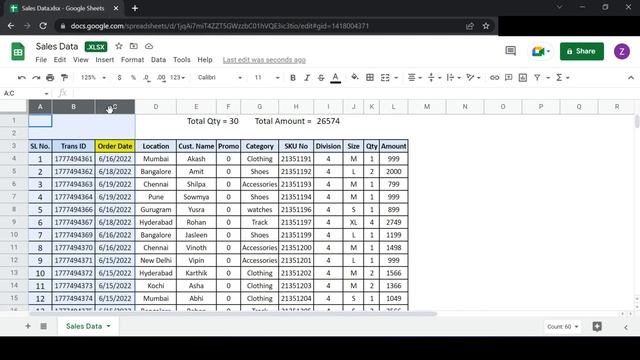
Task: Open the Google Meet call button
Action: point(541,51)
